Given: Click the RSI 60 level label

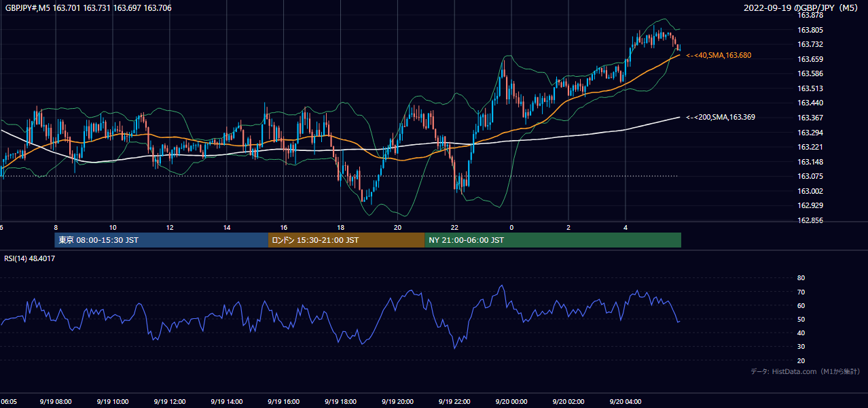Looking at the screenshot, I should click(x=801, y=305).
